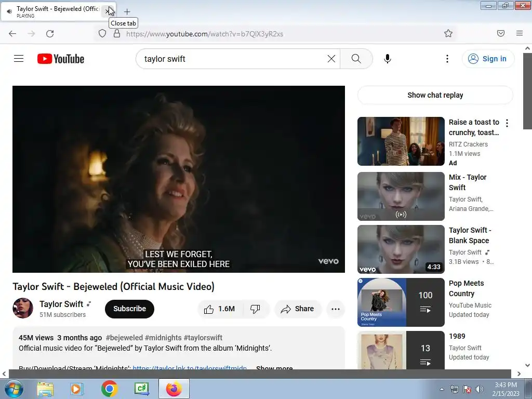Click 'Taylor Swift - Blank Space' title
This screenshot has height=399, width=532.
pos(470,235)
